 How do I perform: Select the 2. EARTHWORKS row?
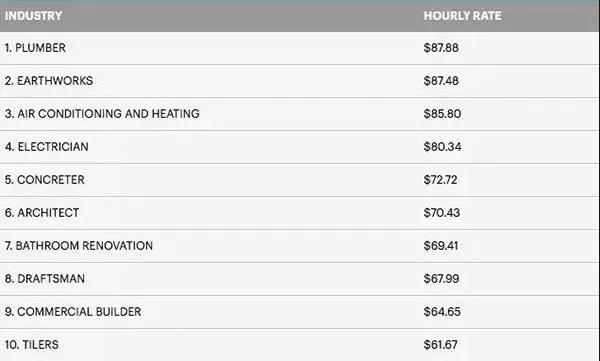pyautogui.click(x=300, y=81)
